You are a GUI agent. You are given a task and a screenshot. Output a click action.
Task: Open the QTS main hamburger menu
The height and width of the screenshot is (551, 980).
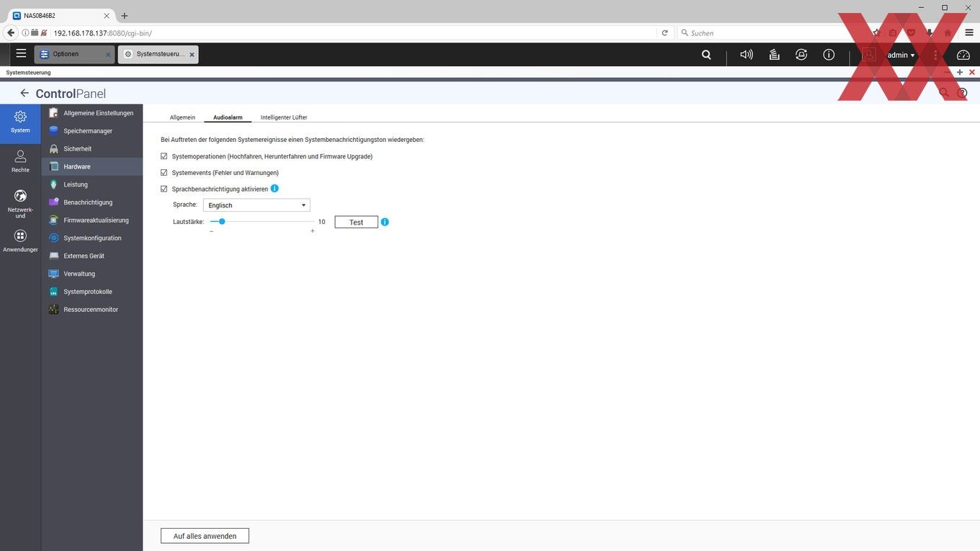click(21, 54)
